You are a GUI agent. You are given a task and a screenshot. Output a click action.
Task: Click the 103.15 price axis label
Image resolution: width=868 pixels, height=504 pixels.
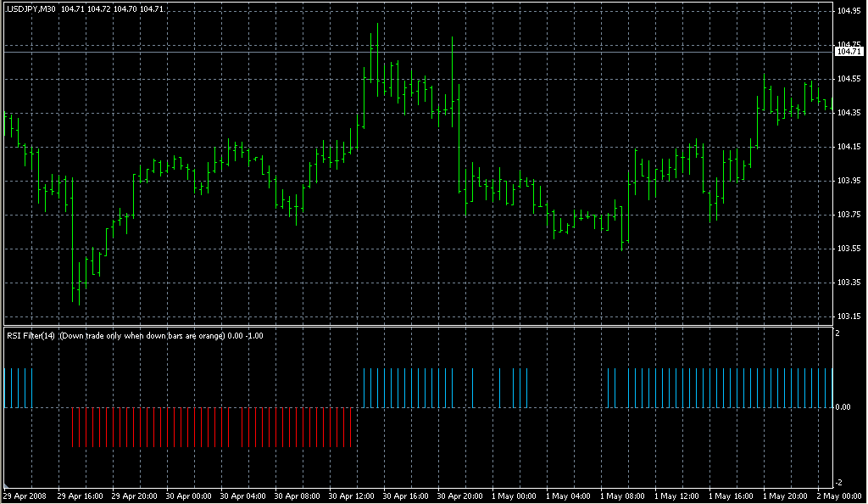coord(848,316)
